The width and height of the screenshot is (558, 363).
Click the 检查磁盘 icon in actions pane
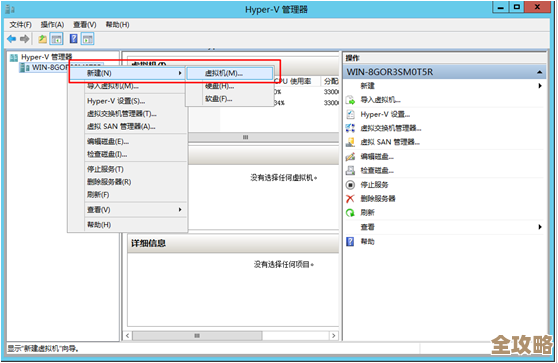(x=350, y=170)
